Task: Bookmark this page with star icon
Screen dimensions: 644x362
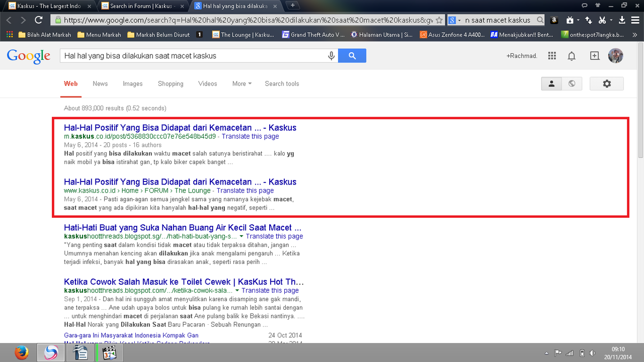Action: (439, 20)
